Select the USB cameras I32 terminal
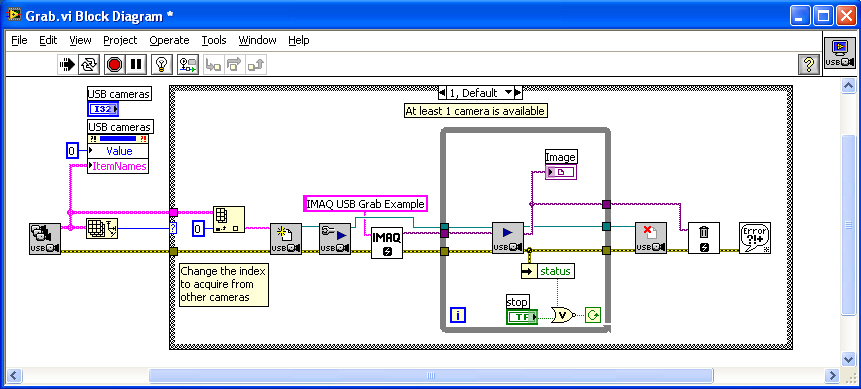Image resolution: width=861 pixels, height=389 pixels. coord(103,109)
